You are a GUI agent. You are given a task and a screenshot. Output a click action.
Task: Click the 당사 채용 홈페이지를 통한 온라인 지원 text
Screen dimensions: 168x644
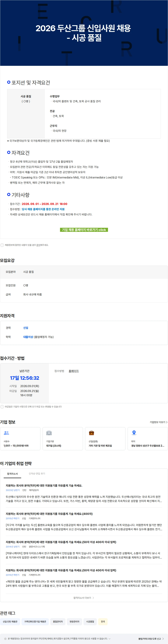(x=43, y=209)
